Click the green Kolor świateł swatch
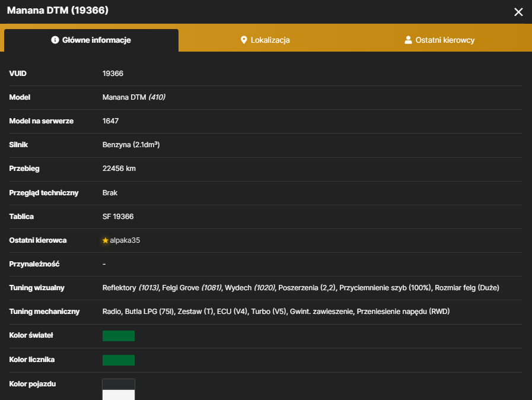This screenshot has width=532, height=400. click(119, 336)
